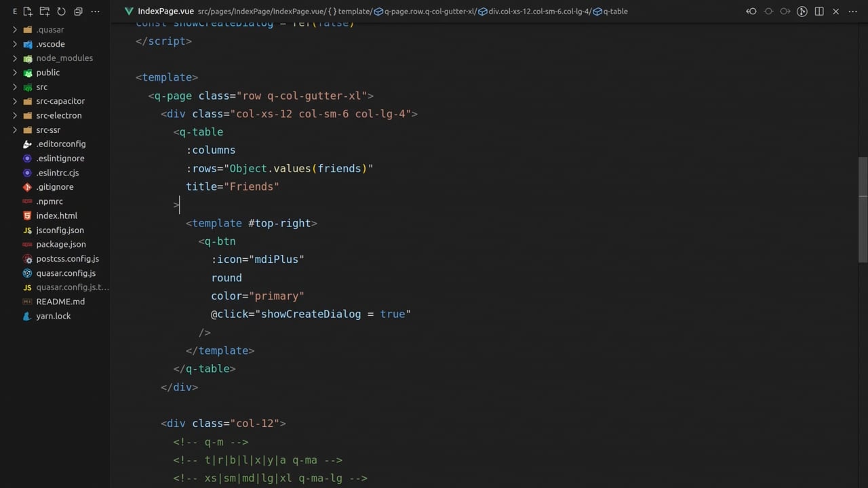Expand the node_modules folder
Screen dimensions: 868x488
[x=15, y=58]
